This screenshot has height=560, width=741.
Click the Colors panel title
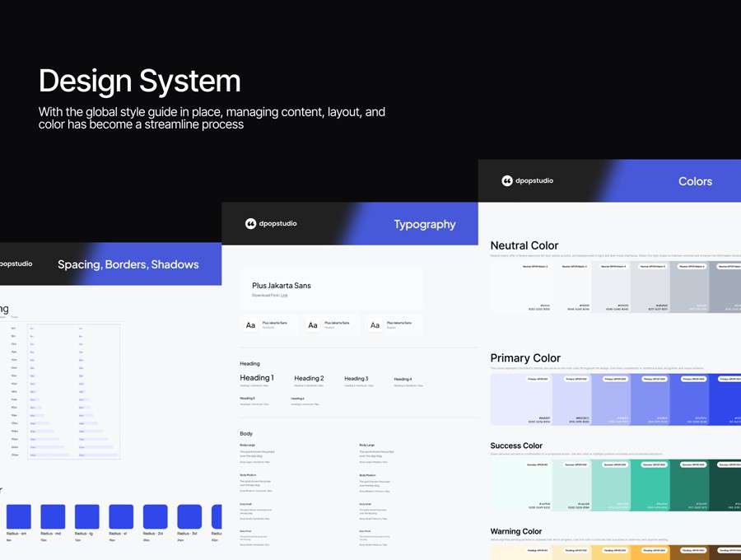coord(695,181)
